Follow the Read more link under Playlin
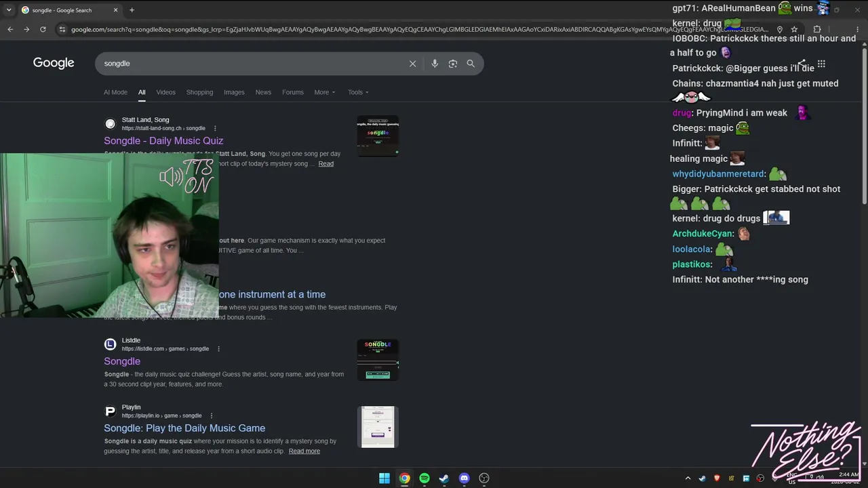The width and height of the screenshot is (868, 488). click(x=304, y=451)
